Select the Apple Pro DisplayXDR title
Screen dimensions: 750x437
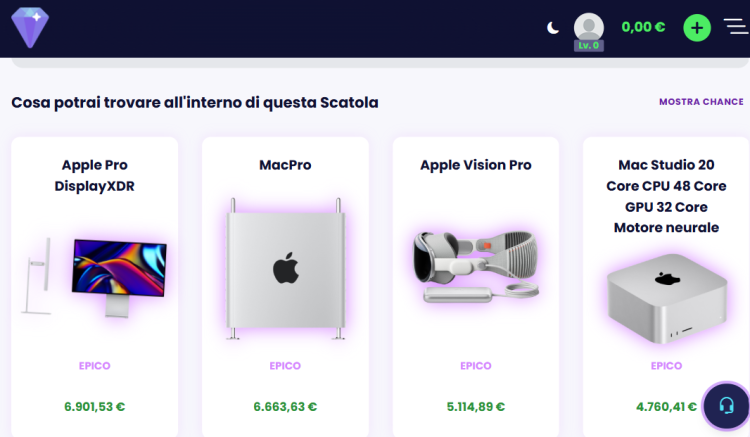pos(95,175)
